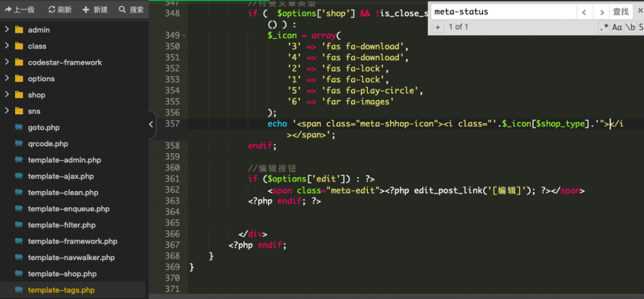Refresh file list with 刷新
The width and height of the screenshot is (644, 299).
[x=60, y=9]
